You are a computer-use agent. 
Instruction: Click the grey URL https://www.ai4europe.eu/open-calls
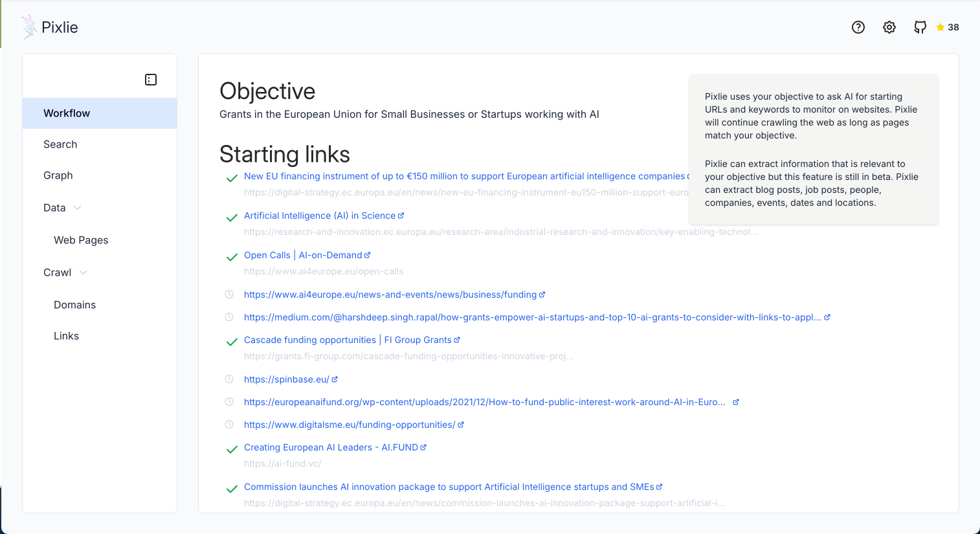pos(324,271)
